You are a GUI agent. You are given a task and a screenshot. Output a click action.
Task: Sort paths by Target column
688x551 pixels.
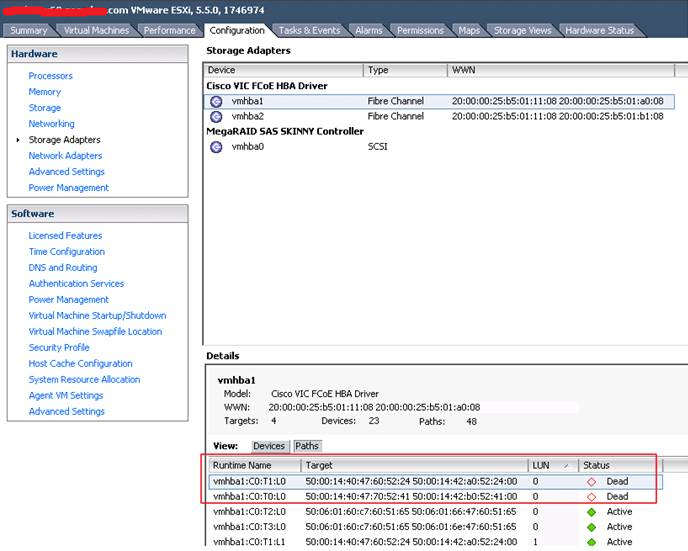[x=415, y=465]
